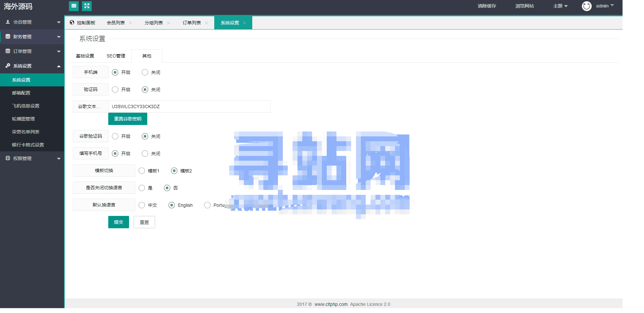Open the 控制面板 tab with dashboard icon
Screen dimensions: 644x313
83,23
